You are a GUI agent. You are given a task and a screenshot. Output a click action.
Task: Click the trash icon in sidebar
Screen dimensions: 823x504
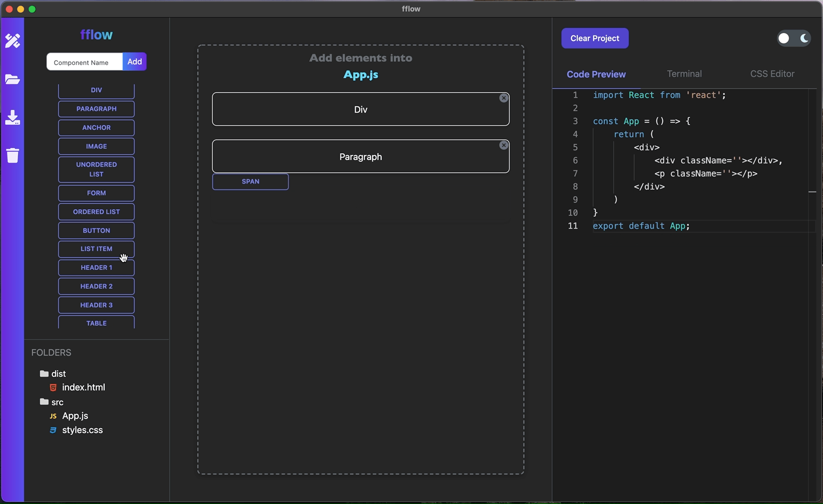[x=13, y=155]
